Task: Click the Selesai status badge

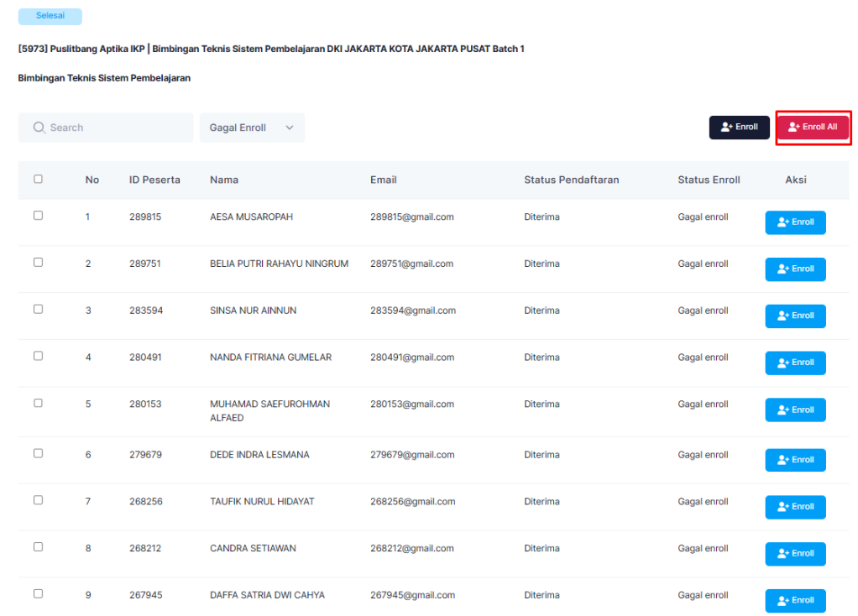Action: click(x=50, y=16)
